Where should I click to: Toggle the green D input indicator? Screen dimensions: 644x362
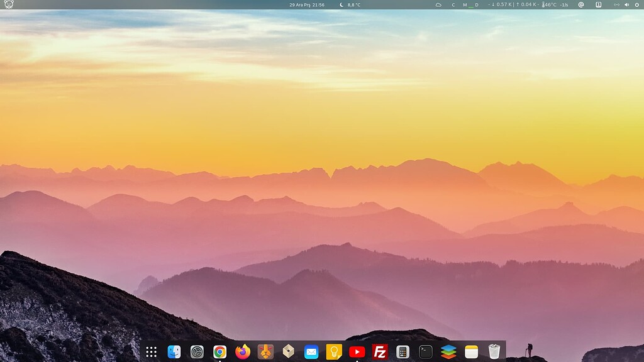coord(475,5)
